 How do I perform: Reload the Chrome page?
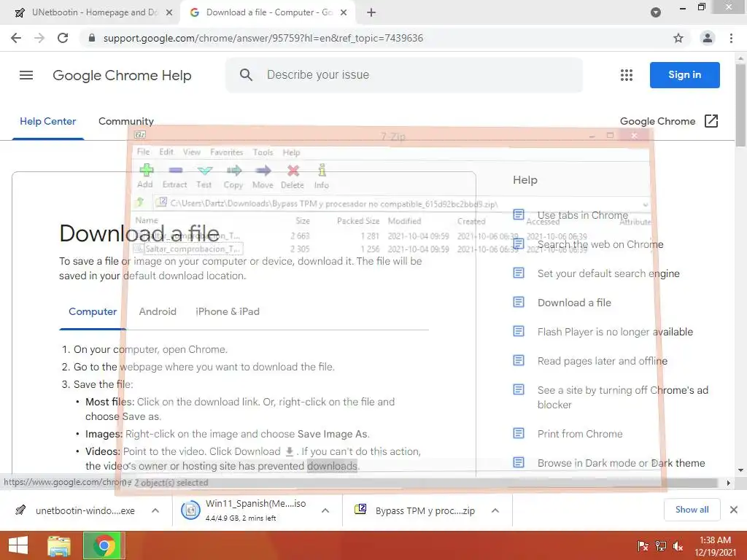pyautogui.click(x=63, y=38)
